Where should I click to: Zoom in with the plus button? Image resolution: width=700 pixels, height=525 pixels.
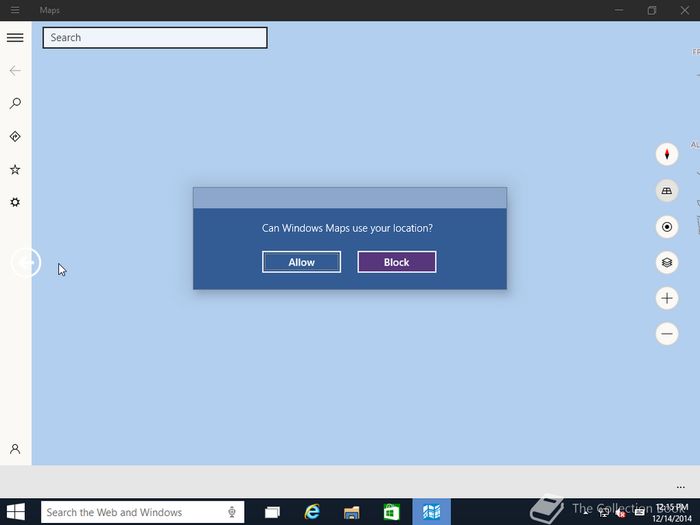(667, 298)
